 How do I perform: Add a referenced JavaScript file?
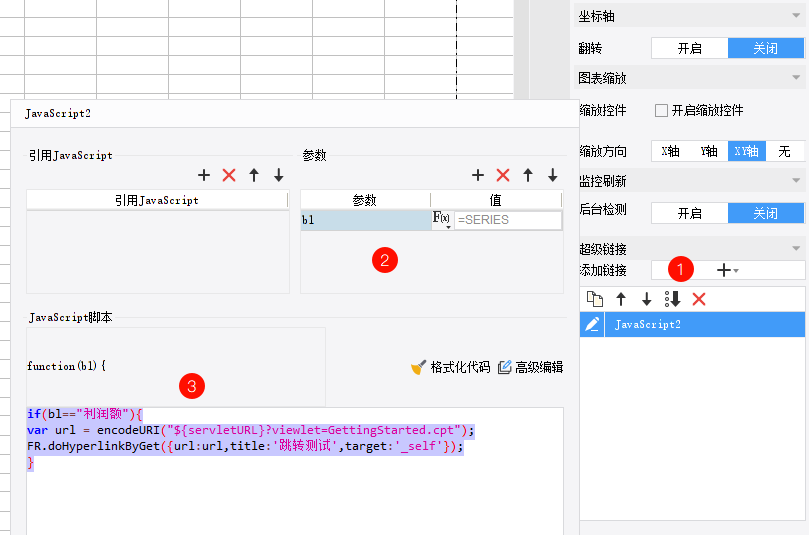(204, 175)
